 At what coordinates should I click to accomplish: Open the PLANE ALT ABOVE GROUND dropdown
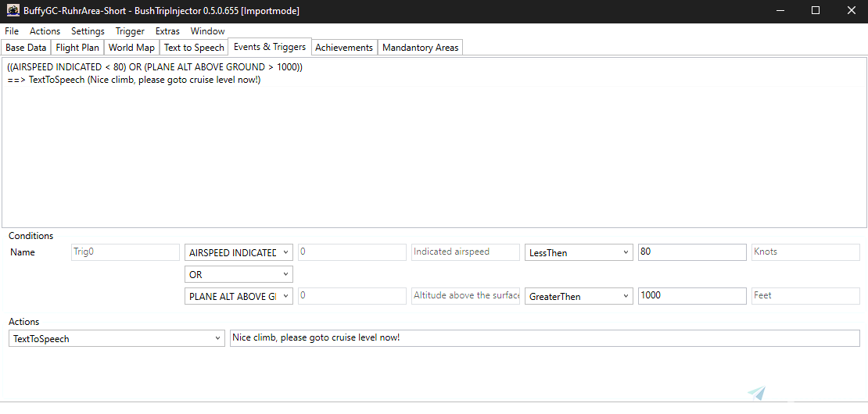[238, 297]
